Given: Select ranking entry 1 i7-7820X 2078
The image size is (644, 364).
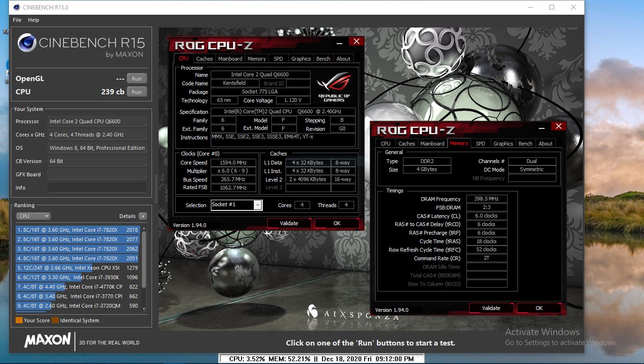Looking at the screenshot, I should [x=78, y=230].
